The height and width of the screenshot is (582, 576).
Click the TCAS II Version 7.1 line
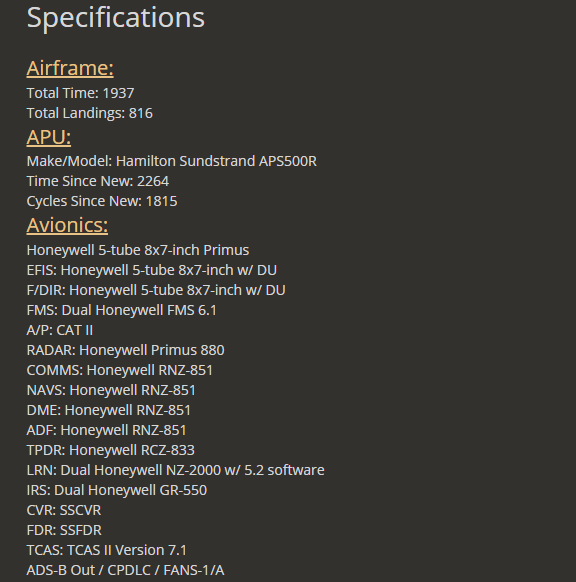tap(107, 550)
